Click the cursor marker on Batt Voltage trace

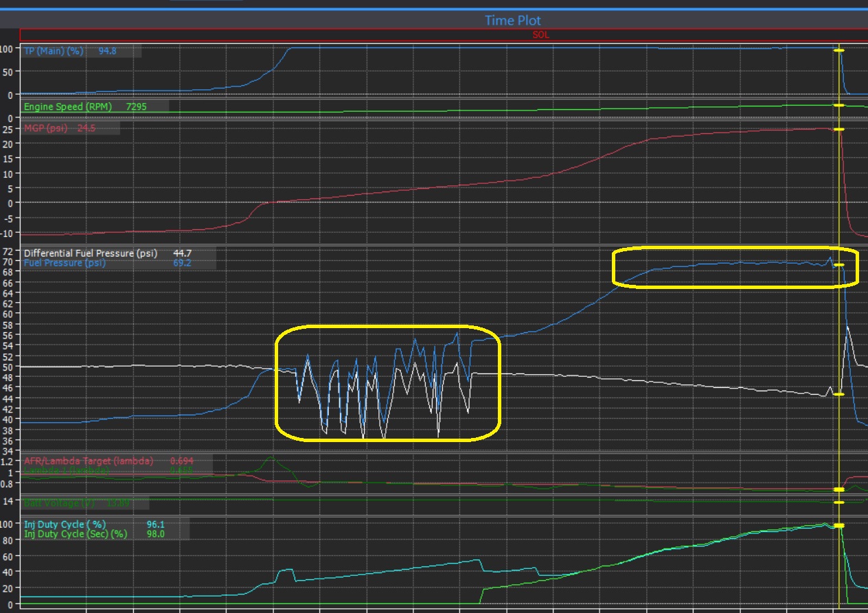coord(838,502)
